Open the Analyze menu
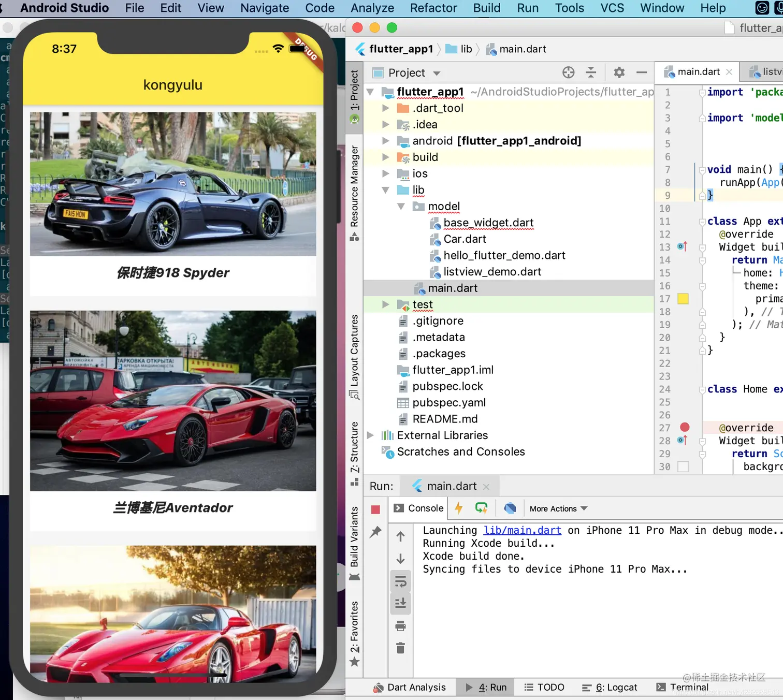Image resolution: width=783 pixels, height=700 pixels. [372, 8]
